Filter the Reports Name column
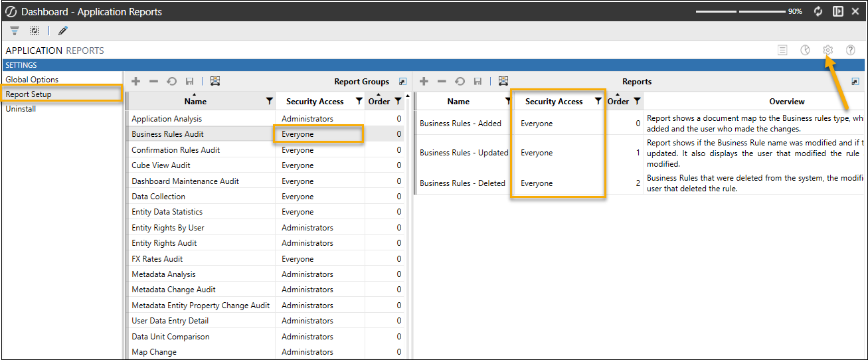Screen dimensions: 868x360 (x=508, y=102)
